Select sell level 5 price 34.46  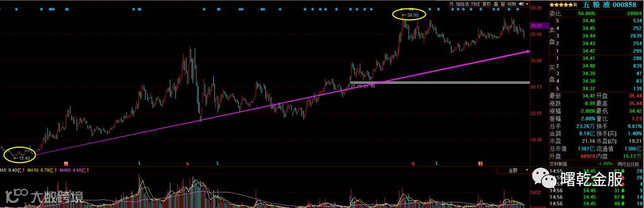(x=589, y=21)
